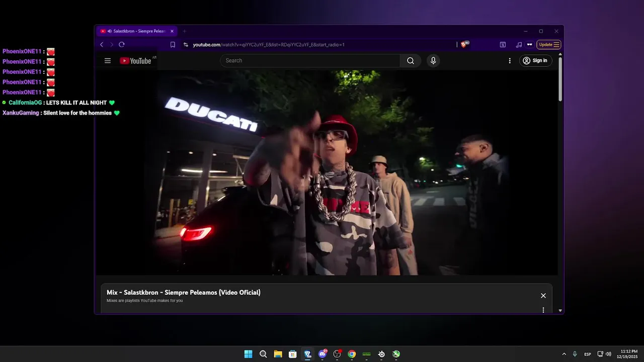Viewport: 644px width, 362px height.
Task: Open network and volume quick settings
Action: coord(604,354)
